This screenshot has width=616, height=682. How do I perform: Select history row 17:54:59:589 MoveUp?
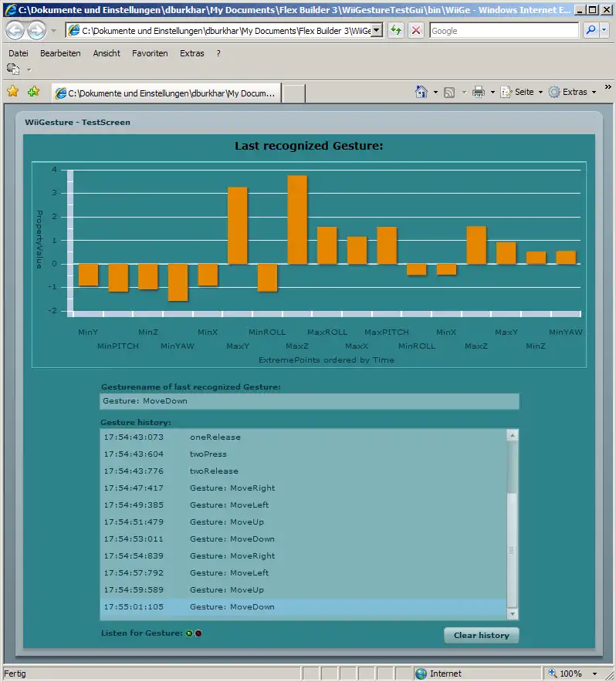coord(303,589)
